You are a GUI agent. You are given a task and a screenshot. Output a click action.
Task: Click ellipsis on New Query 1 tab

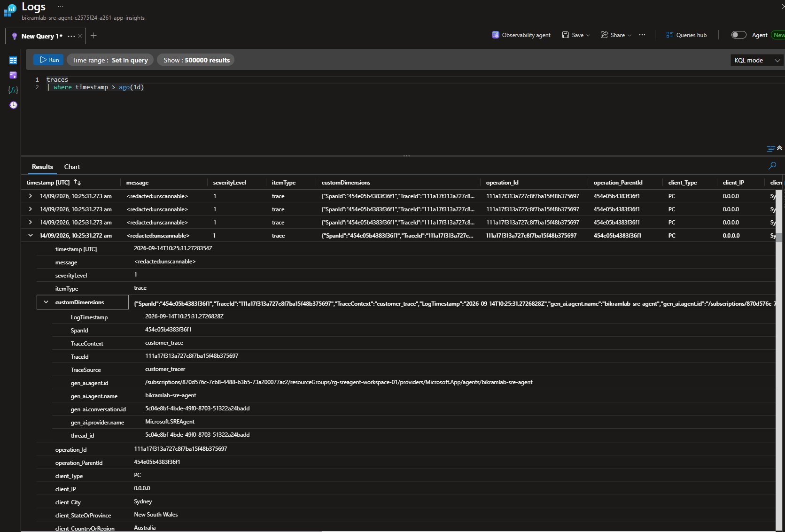(71, 36)
